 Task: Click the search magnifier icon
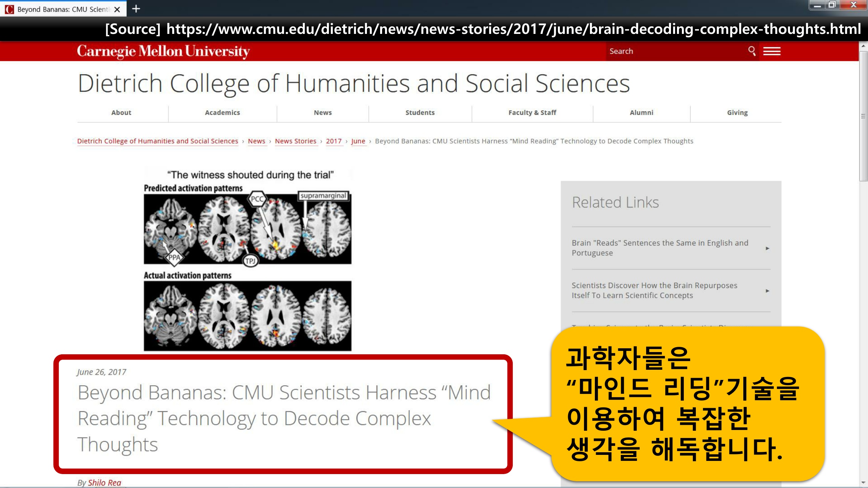tap(752, 51)
